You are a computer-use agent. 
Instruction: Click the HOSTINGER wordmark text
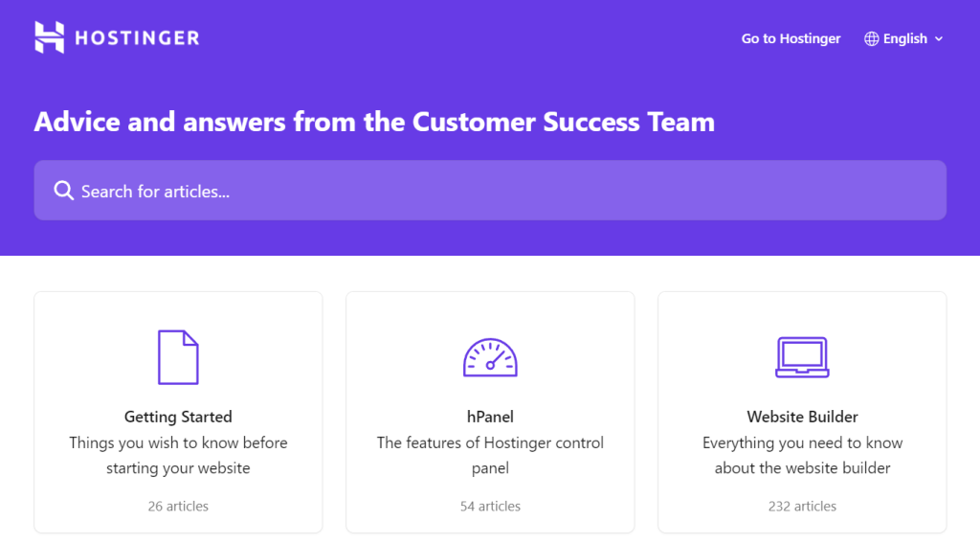(137, 38)
